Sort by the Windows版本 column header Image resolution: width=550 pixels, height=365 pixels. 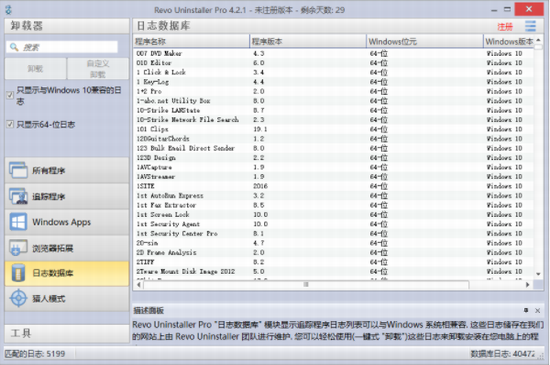click(x=509, y=41)
